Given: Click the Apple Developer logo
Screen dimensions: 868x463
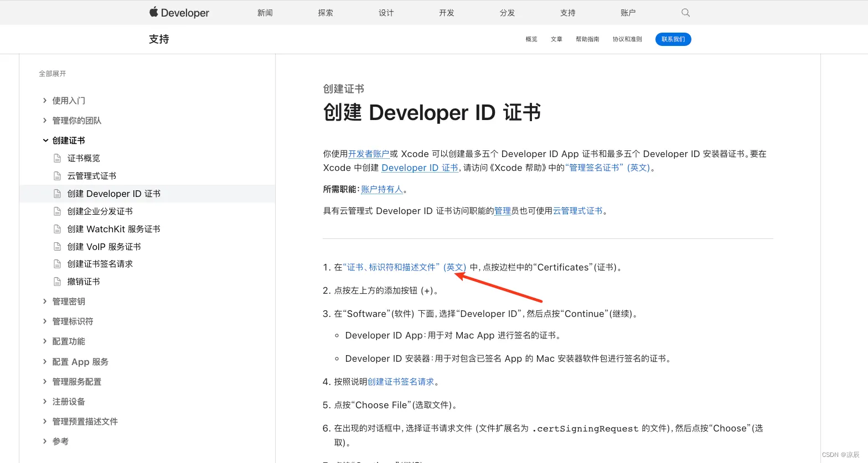Looking at the screenshot, I should pos(179,12).
